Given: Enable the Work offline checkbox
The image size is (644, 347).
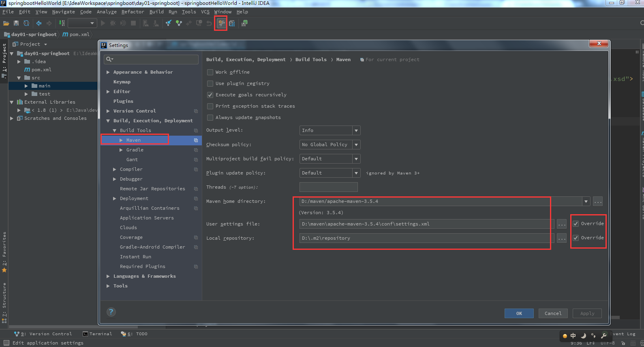Looking at the screenshot, I should pyautogui.click(x=210, y=72).
